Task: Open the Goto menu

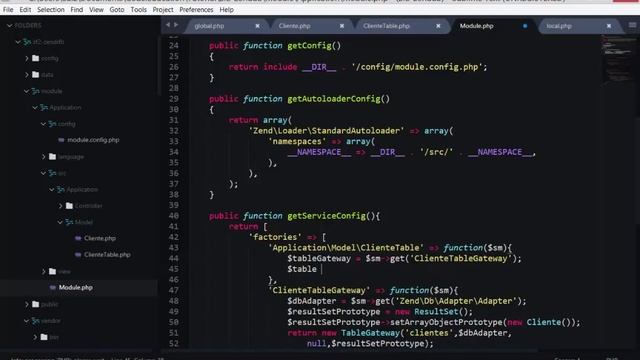Action: pyautogui.click(x=117, y=9)
